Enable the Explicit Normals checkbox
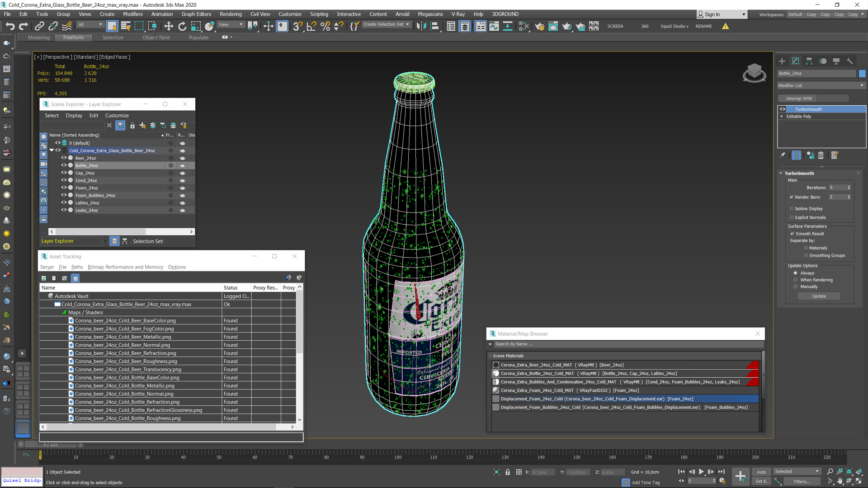 792,217
